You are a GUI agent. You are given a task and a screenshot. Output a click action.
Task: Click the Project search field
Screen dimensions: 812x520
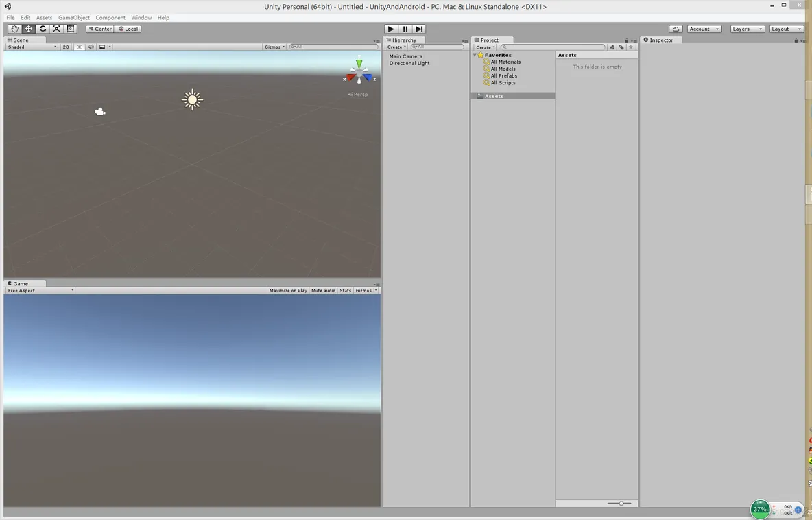tap(553, 47)
